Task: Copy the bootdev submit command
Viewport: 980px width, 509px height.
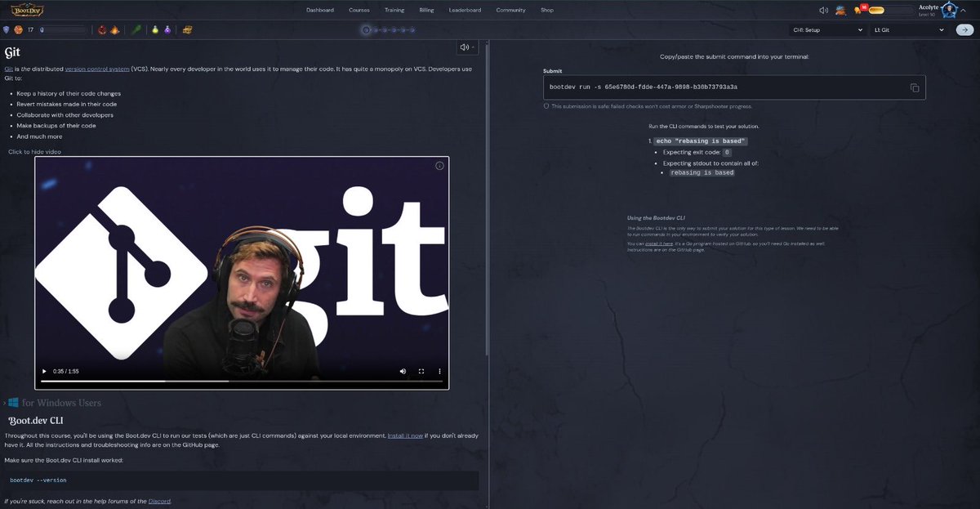Action: click(x=915, y=87)
